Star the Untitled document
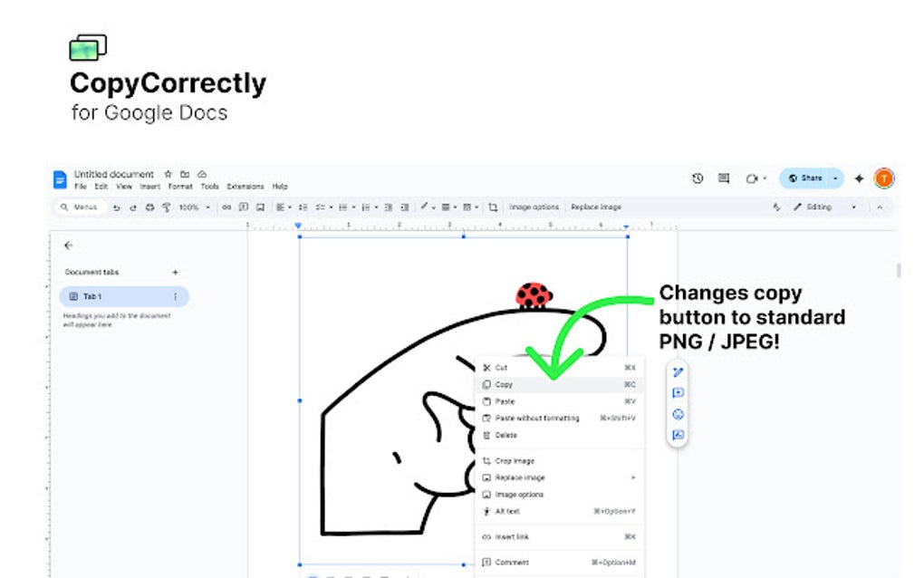This screenshot has width=924, height=578. 168,173
